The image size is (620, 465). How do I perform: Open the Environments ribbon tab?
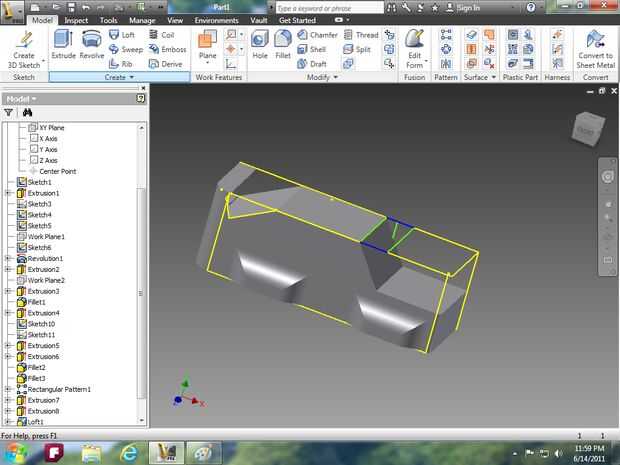[x=216, y=20]
